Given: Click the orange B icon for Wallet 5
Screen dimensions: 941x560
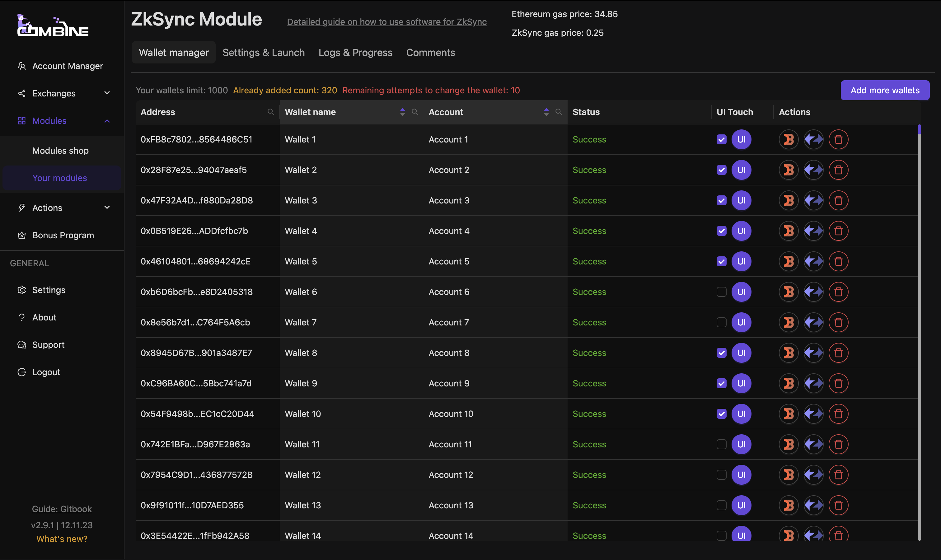Looking at the screenshot, I should click(789, 262).
